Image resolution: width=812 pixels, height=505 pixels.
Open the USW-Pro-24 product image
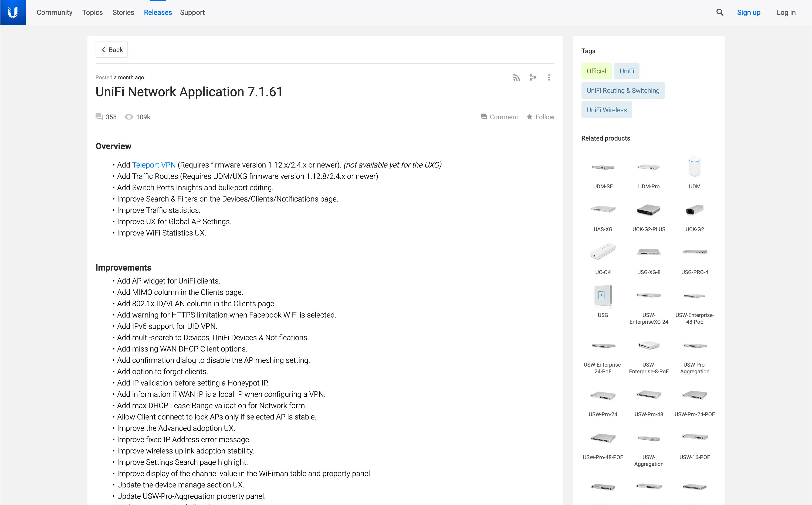(x=603, y=395)
